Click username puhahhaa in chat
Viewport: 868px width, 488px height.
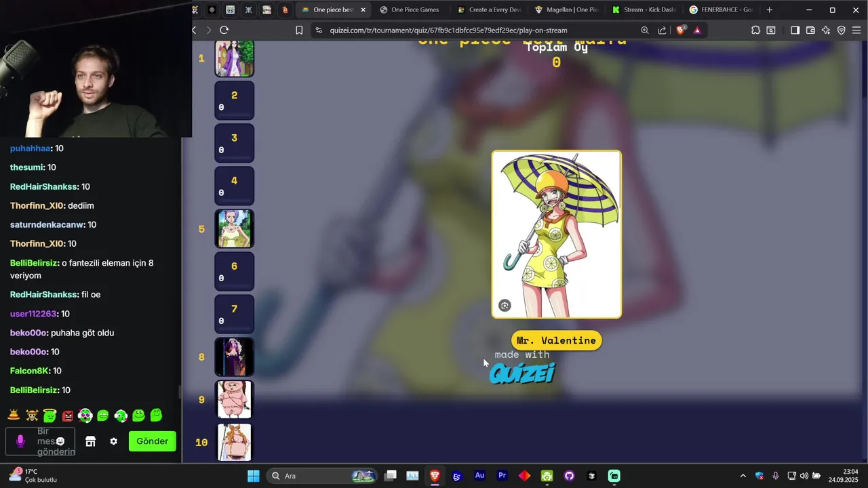coord(30,148)
